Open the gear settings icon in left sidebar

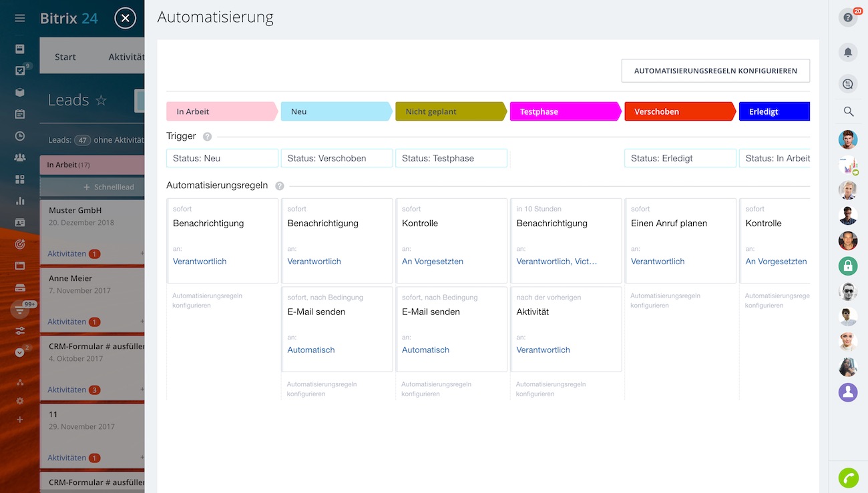20,401
